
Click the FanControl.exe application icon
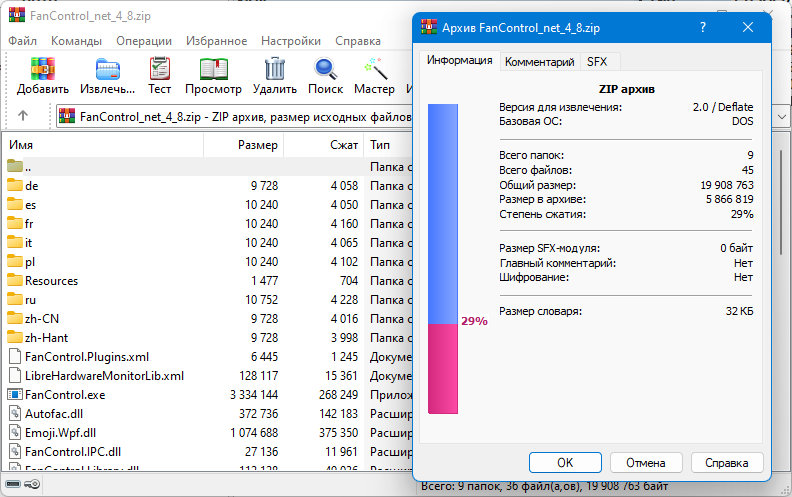pyautogui.click(x=15, y=394)
